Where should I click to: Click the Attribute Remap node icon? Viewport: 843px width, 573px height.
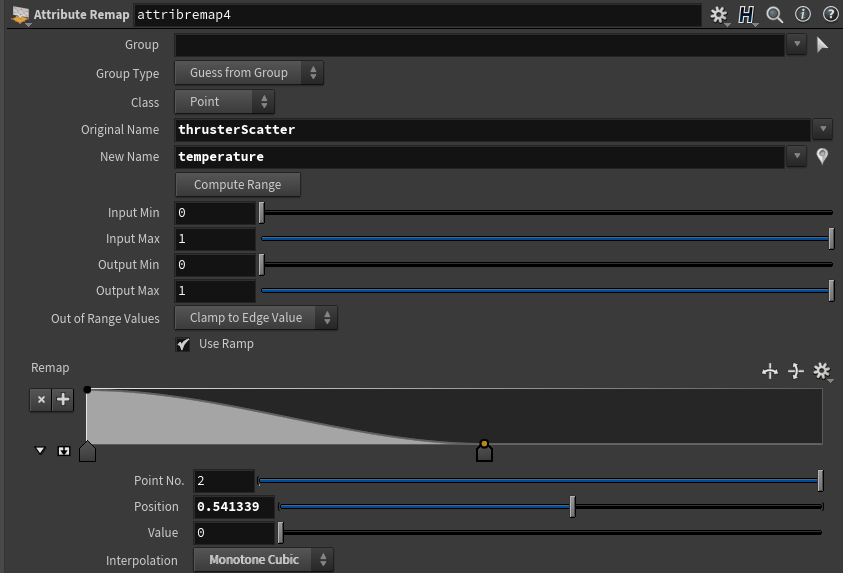pos(20,15)
